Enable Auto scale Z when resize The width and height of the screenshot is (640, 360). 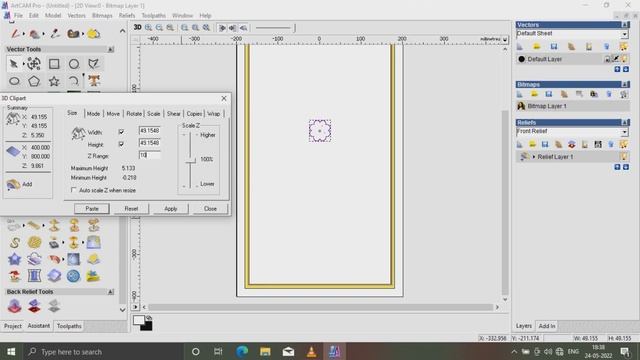click(73, 190)
